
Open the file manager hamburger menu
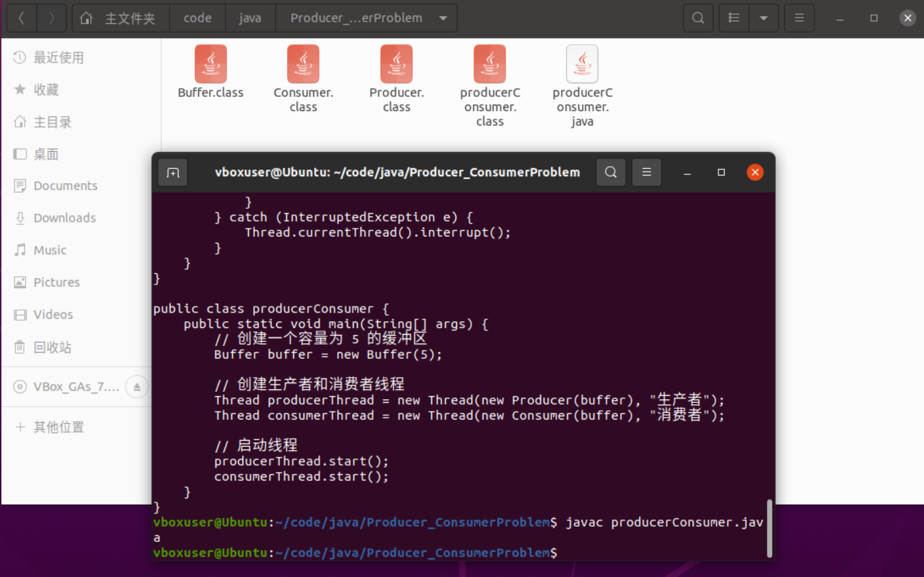(799, 18)
